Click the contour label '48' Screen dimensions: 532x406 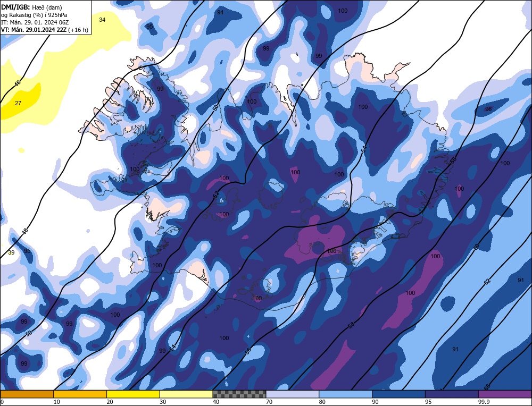(x=25, y=232)
